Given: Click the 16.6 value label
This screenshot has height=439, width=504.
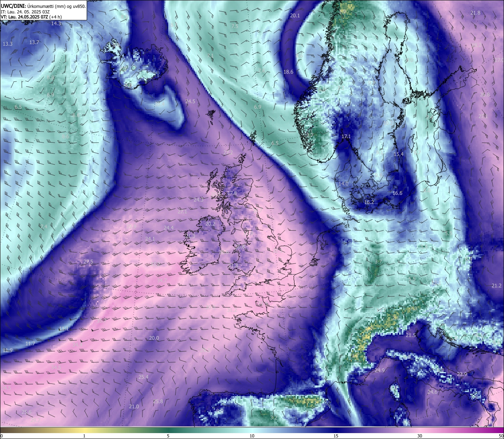Looking at the screenshot, I should 397,193.
